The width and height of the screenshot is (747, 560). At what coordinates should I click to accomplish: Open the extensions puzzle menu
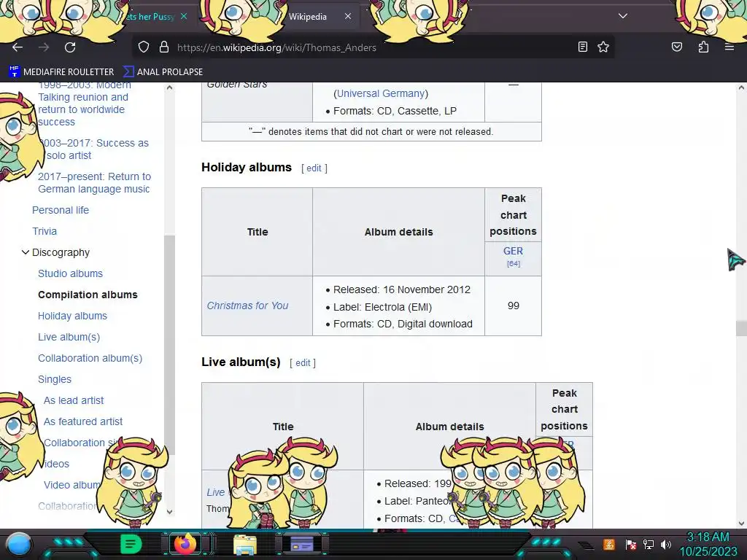(703, 47)
